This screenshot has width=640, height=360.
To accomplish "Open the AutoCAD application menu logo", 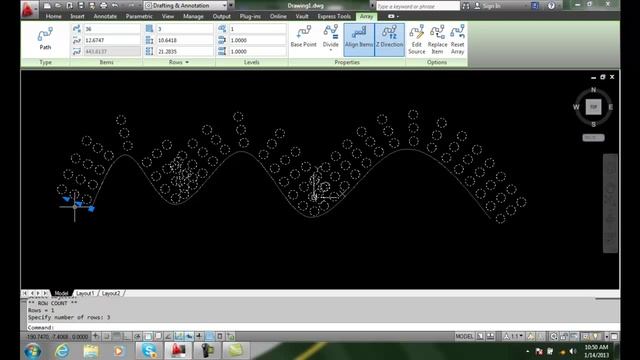I will pyautogui.click(x=28, y=9).
